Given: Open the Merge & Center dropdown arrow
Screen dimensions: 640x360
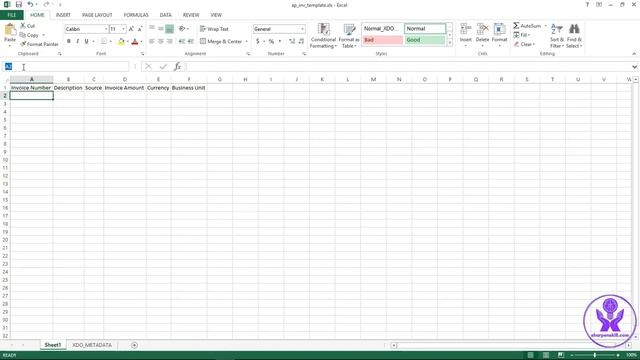Looking at the screenshot, I should click(247, 41).
